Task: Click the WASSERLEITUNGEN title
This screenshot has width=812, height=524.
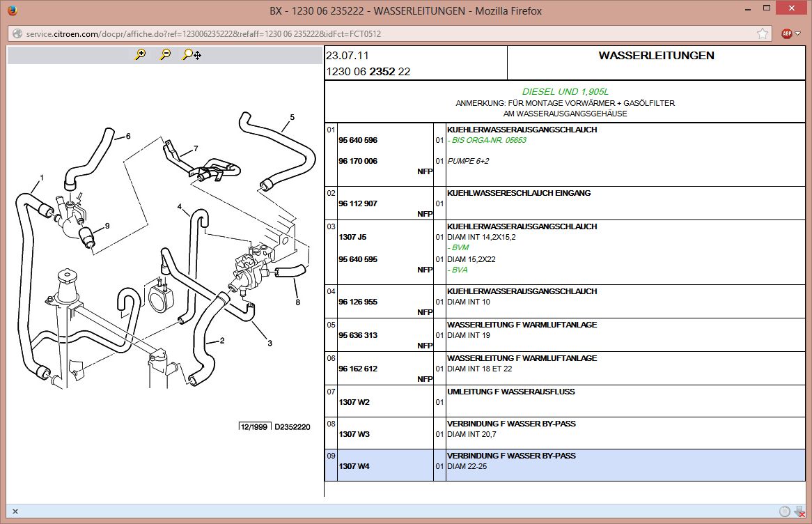Action: [x=656, y=56]
